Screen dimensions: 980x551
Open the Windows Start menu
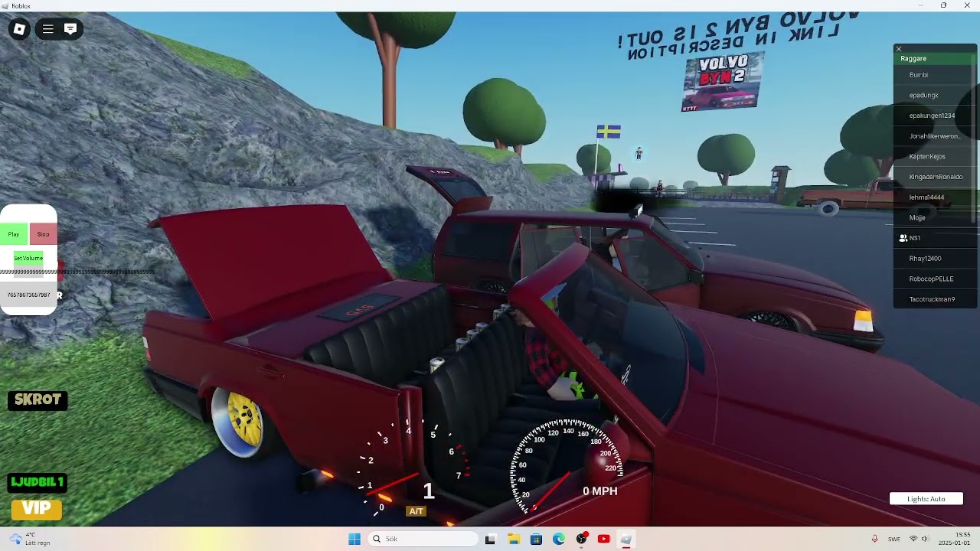pyautogui.click(x=354, y=539)
